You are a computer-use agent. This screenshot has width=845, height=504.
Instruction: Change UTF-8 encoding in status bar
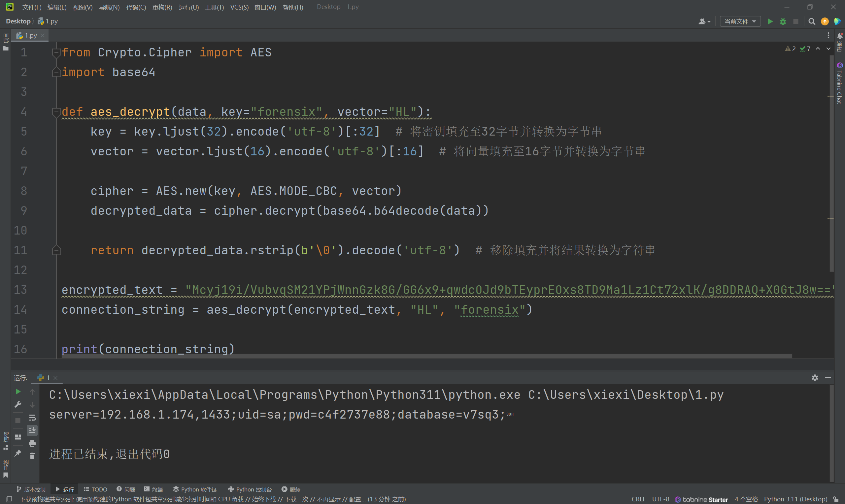[660, 499]
